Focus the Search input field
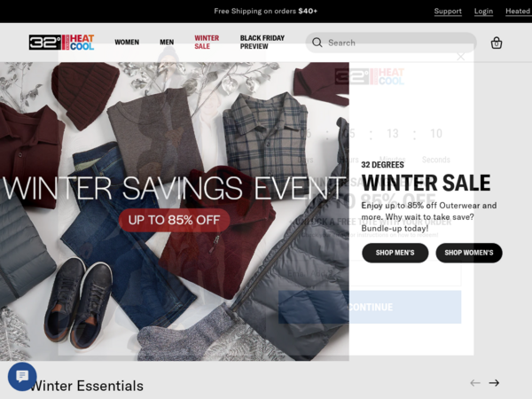Viewport: 532px width, 399px height. pos(391,43)
